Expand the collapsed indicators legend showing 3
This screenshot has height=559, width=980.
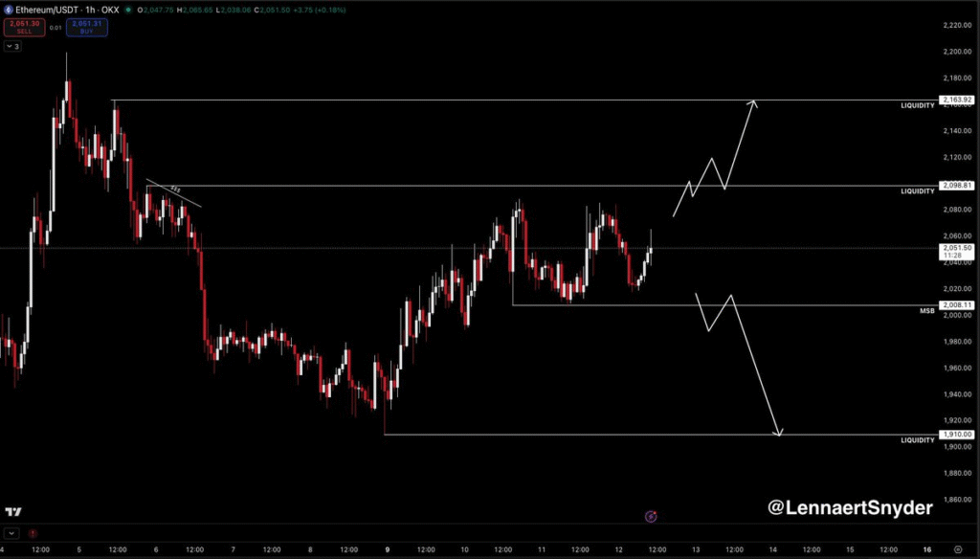[x=12, y=46]
